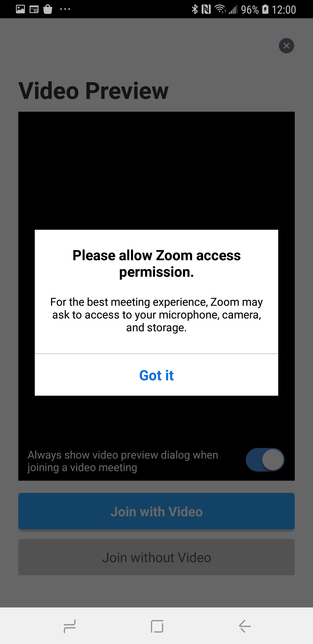The image size is (313, 644).
Task: Tap Join without Video button
Action: pyautogui.click(x=156, y=557)
